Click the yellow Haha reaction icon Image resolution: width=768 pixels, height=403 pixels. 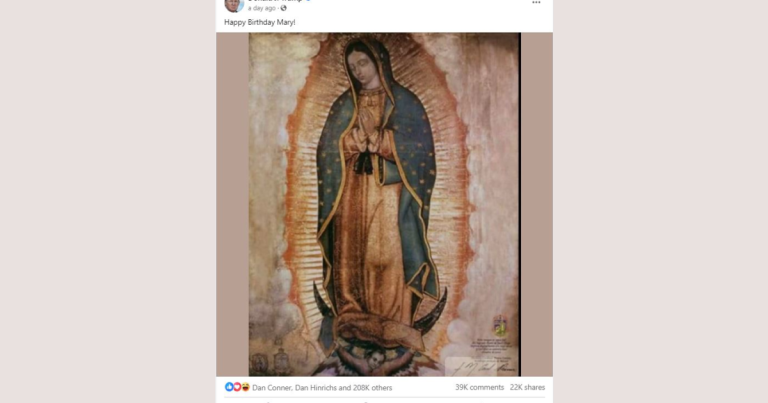245,387
